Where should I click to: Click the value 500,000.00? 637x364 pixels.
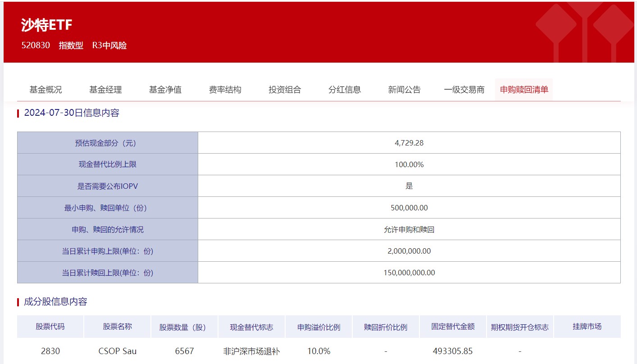409,208
